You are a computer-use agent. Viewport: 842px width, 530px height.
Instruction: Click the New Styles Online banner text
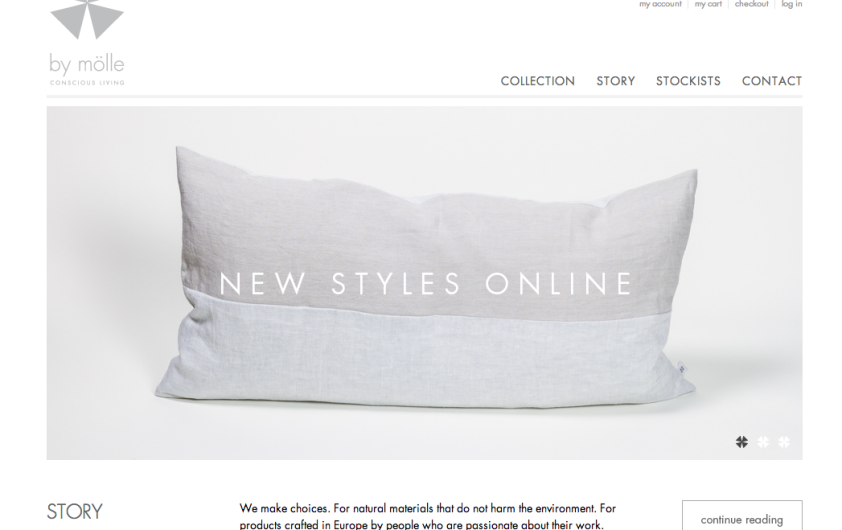426,283
